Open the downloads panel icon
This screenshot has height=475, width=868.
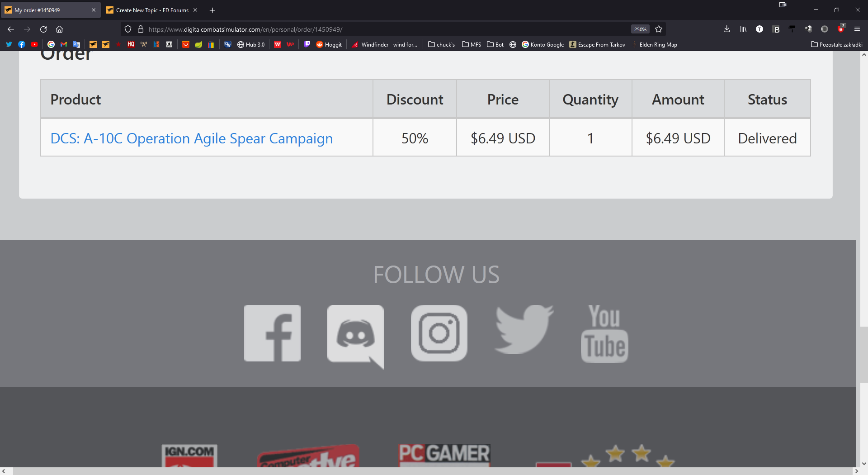coord(726,29)
